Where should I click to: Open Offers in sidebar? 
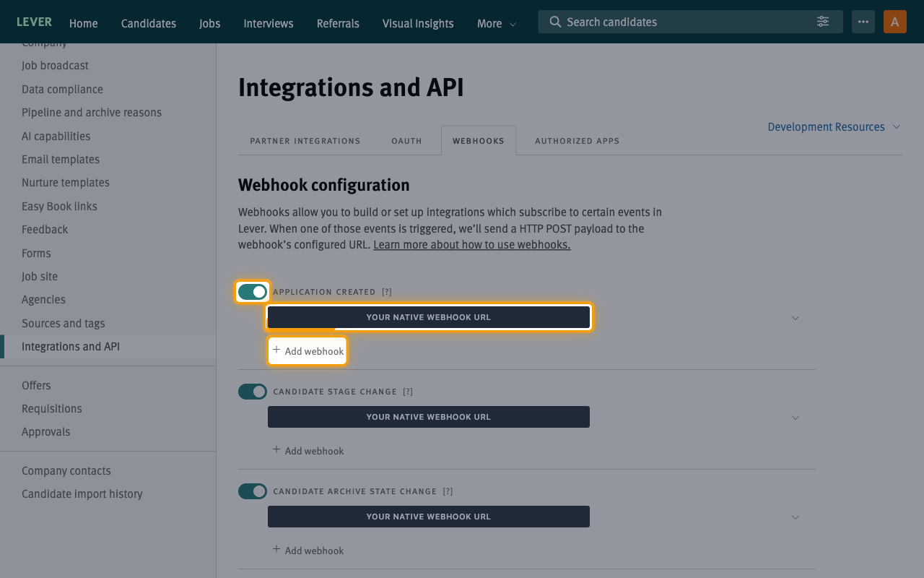click(36, 386)
